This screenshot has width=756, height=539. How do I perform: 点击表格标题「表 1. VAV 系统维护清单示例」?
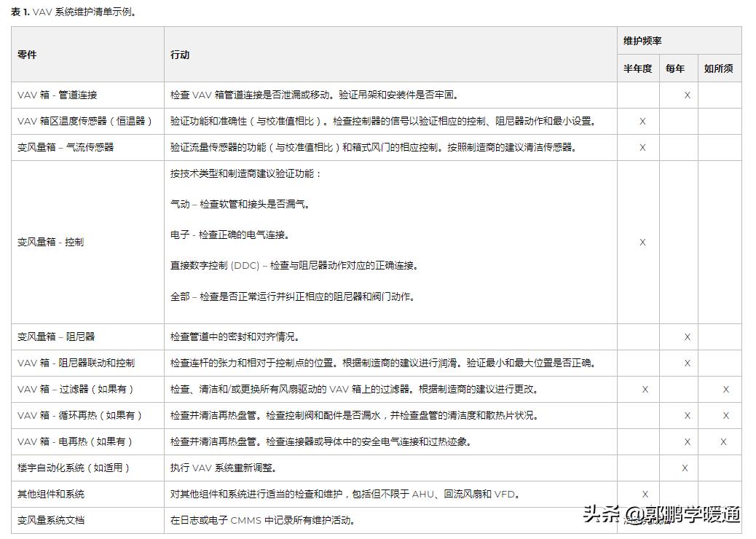click(x=73, y=12)
